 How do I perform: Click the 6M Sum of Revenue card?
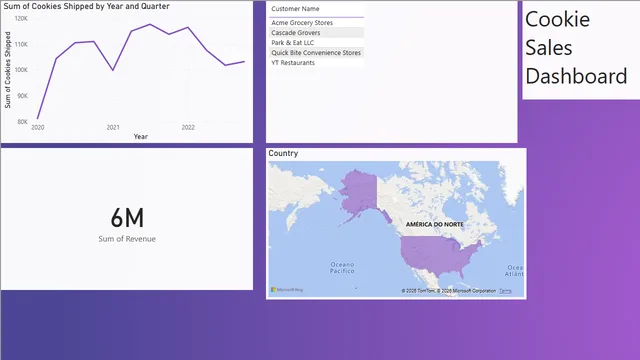(x=127, y=219)
